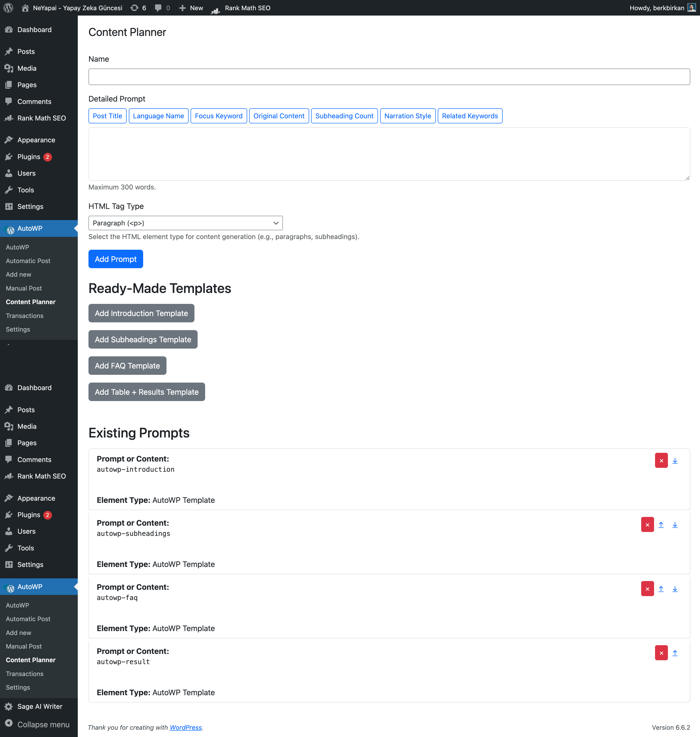Open Plugins in the top sidebar menu
Image resolution: width=700 pixels, height=737 pixels.
[39, 157]
